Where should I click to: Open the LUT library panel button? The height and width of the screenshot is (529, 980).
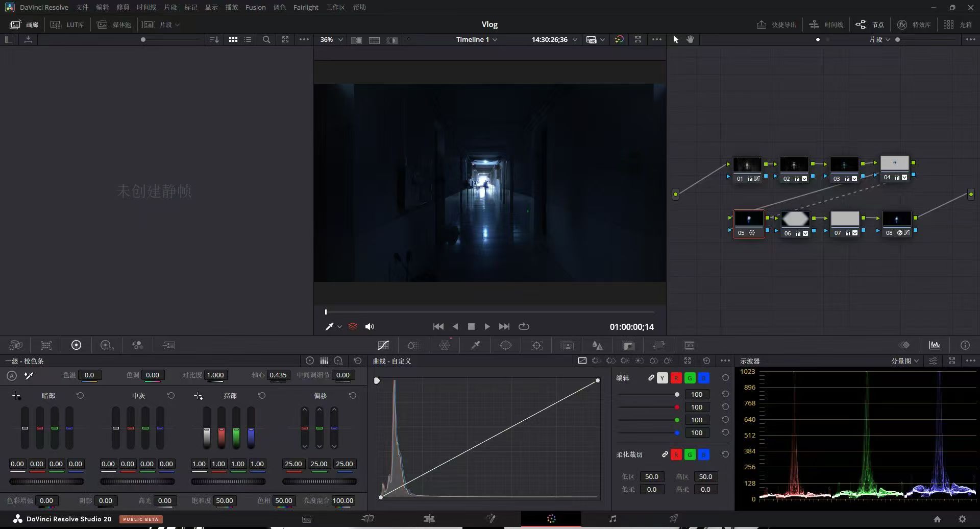tap(67, 25)
